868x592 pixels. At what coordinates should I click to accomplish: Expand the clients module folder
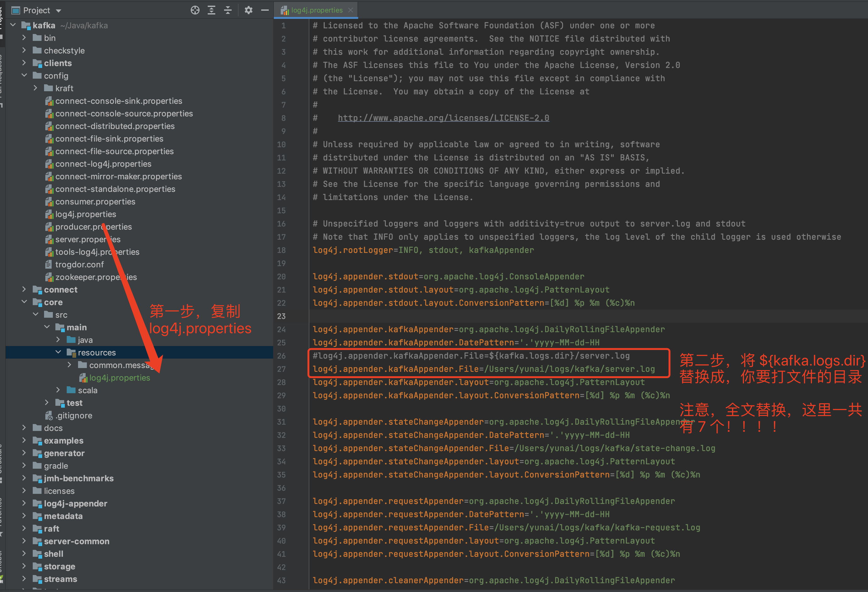(x=24, y=63)
